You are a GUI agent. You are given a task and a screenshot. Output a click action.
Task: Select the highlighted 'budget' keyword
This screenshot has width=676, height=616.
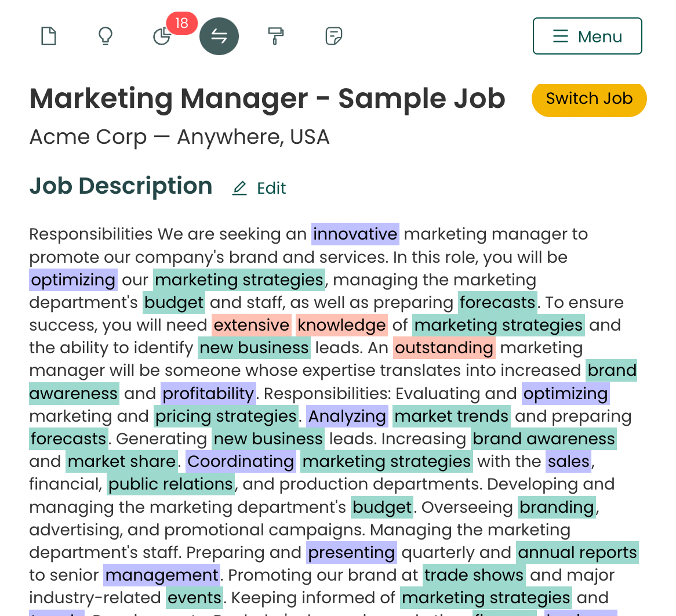point(173,302)
